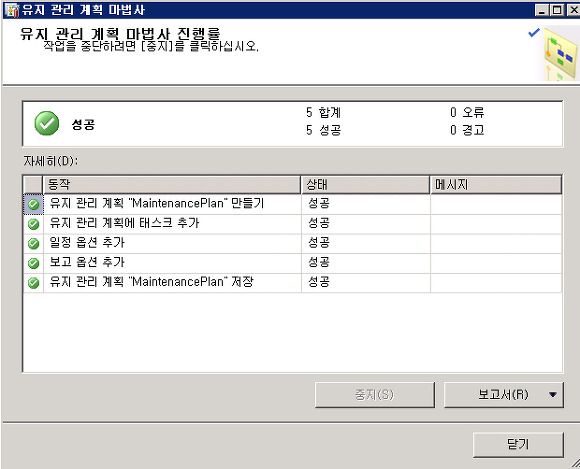Click the "0 경고" warning count
The height and width of the screenshot is (469, 580).
point(467,130)
